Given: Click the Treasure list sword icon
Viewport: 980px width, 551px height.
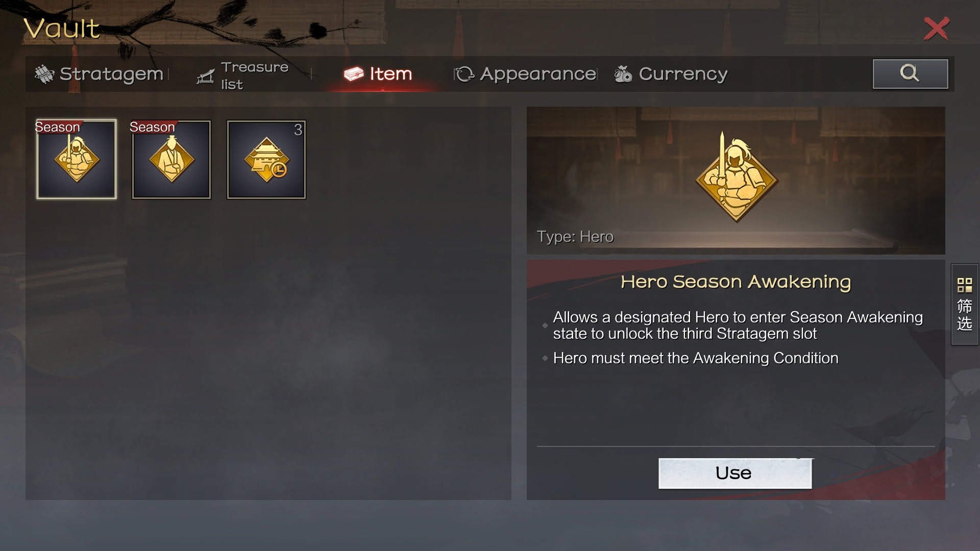Looking at the screenshot, I should 206,76.
